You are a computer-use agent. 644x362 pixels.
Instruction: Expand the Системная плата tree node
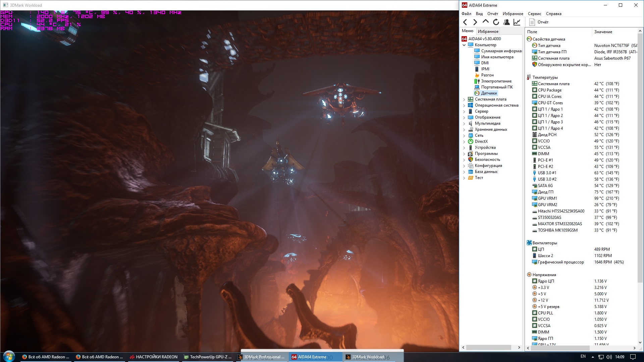tap(464, 99)
